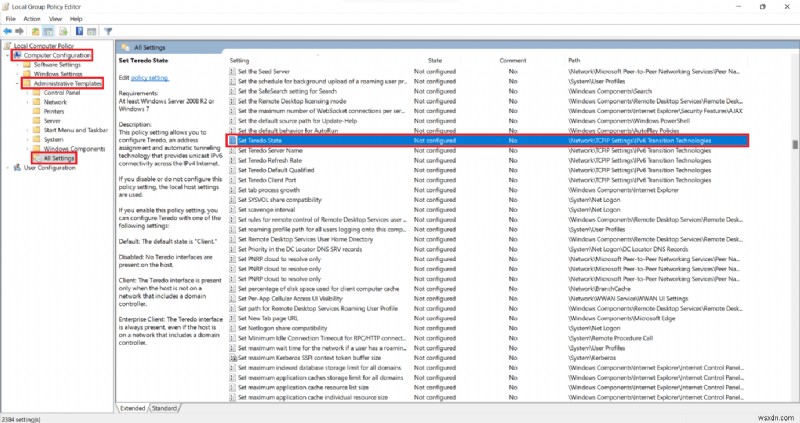Select Set the SafeSearch setting for Search
Screen dimensions: 800x423
pyautogui.click(x=487, y=91)
